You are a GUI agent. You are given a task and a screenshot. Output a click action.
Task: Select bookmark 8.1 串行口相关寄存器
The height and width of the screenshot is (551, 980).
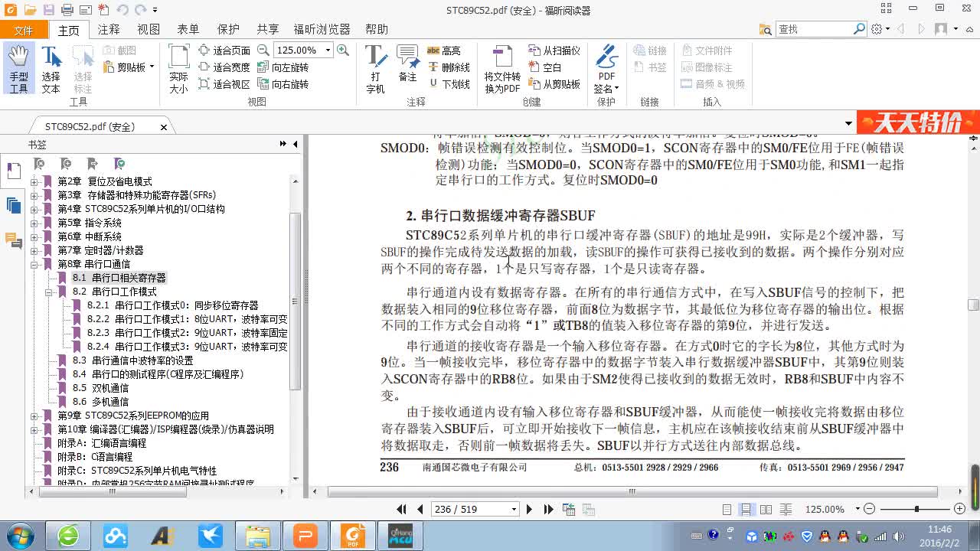pos(119,278)
